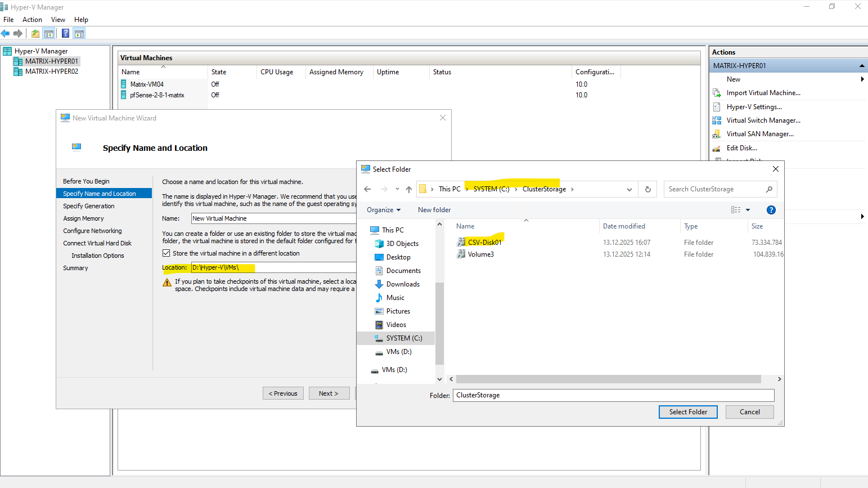
Task: Click the Virtual Switch Manager icon in Actions
Action: click(x=717, y=120)
